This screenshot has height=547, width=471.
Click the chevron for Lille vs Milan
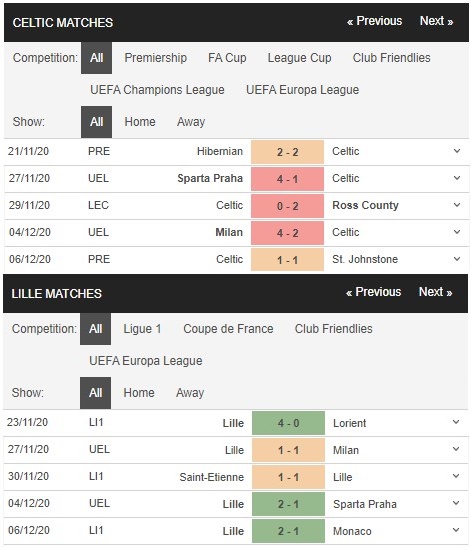[456, 449]
